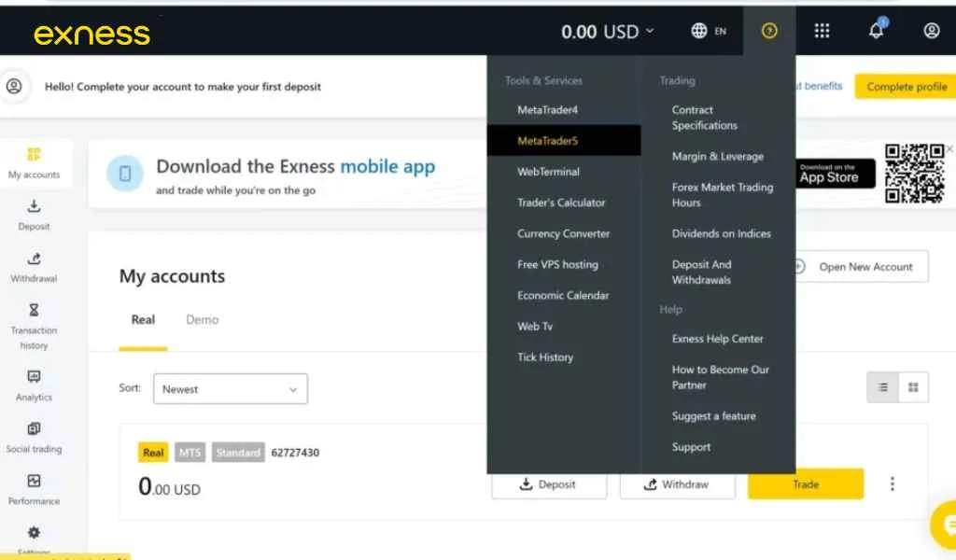Open the apps grid icon
Viewport: 956px width, 560px height.
[x=822, y=30]
